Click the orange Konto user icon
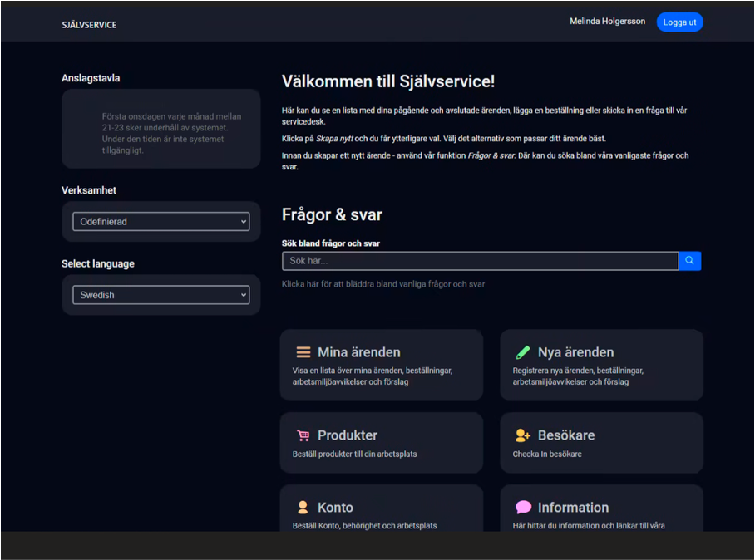 point(303,508)
